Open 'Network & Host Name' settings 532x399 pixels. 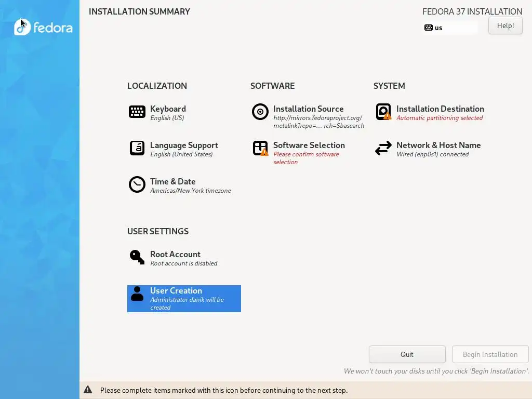tap(438, 145)
